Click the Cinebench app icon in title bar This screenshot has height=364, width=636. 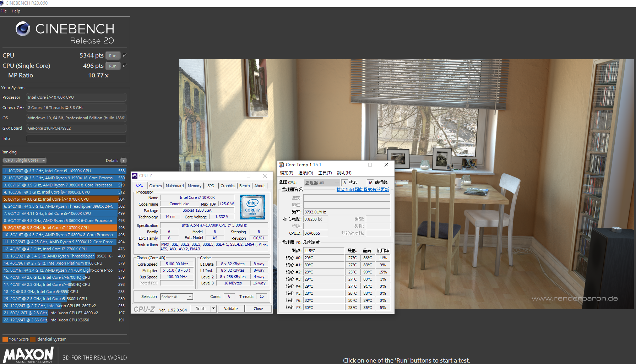2,3
